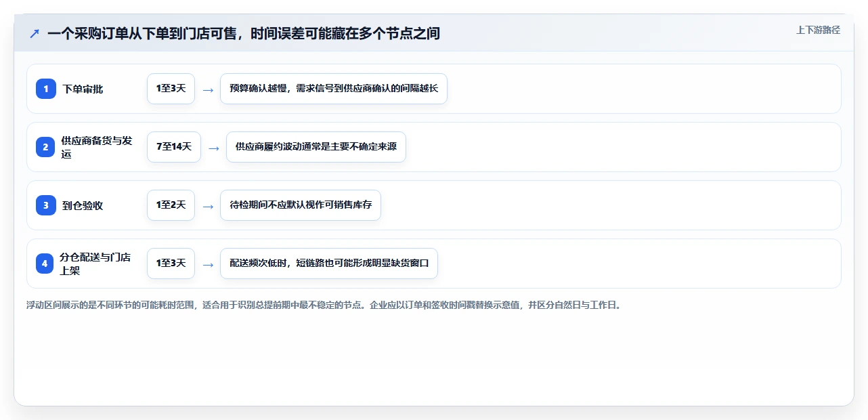
Task: Click the note 待检期间不应默认视作可销售库存
Action: point(301,205)
